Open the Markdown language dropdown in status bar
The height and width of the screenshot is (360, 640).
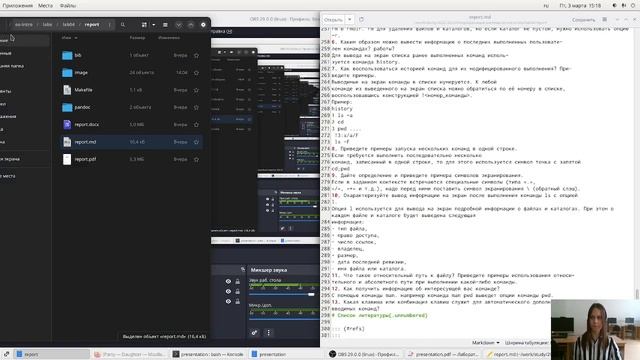pos(486,343)
